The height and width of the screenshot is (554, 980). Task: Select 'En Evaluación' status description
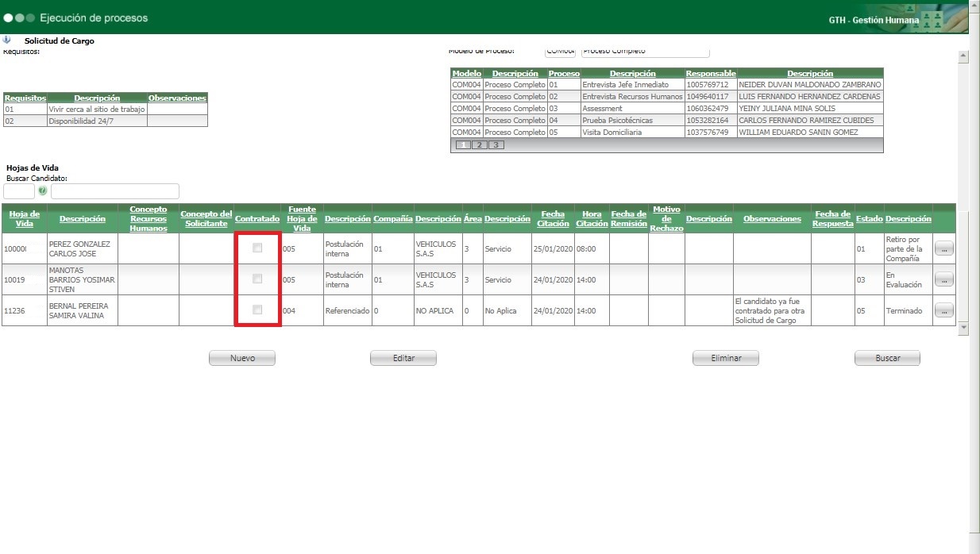pos(908,279)
